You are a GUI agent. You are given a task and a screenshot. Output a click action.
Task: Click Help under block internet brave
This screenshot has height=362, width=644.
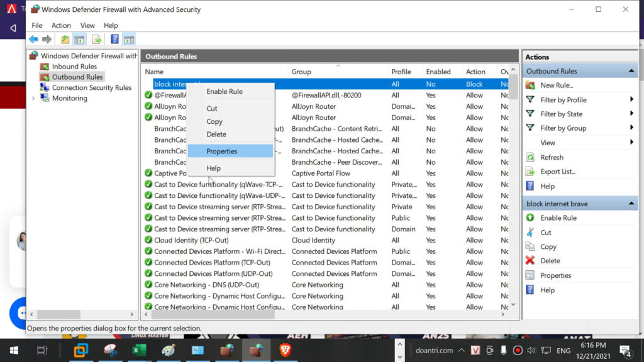point(548,290)
